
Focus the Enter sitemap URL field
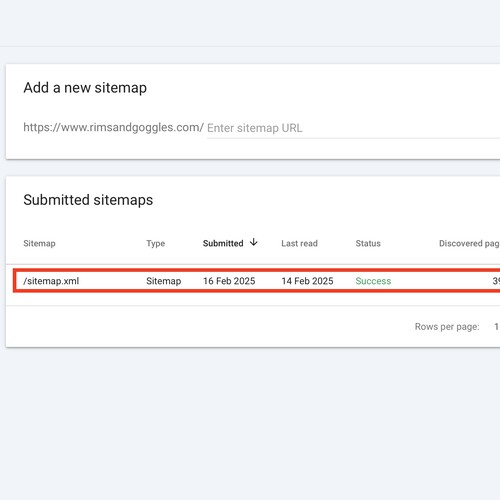point(353,128)
